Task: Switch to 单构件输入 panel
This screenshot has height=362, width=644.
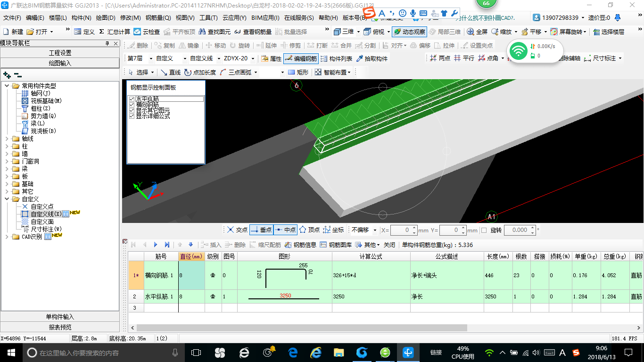Action: (60, 317)
